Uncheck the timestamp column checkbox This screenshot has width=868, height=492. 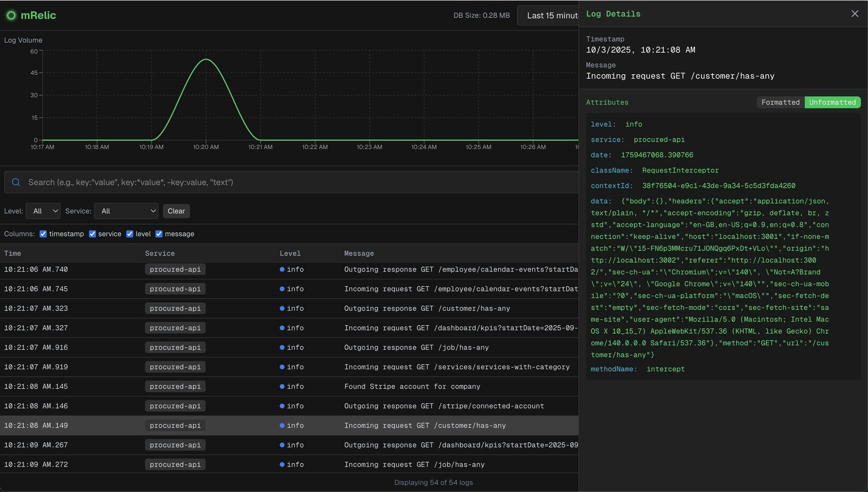(43, 234)
